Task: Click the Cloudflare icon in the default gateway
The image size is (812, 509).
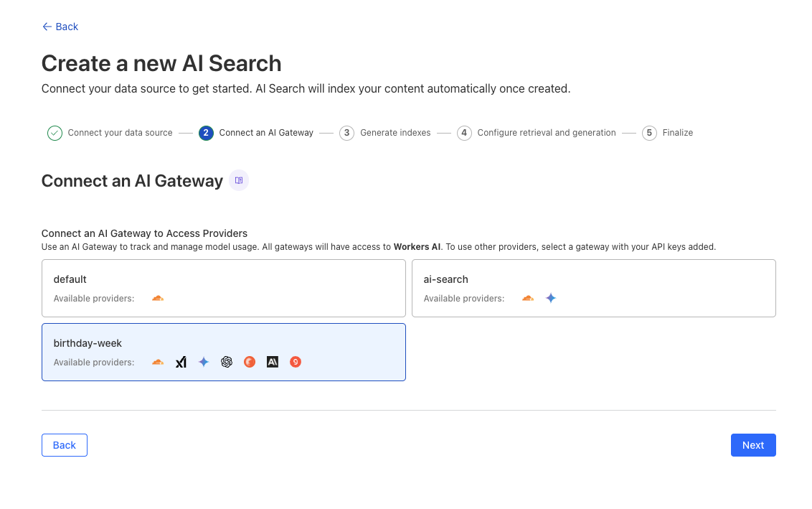Action: [158, 298]
